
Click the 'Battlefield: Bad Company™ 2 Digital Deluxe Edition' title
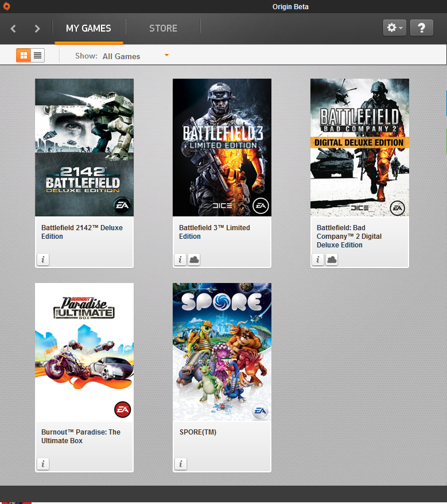coord(349,237)
